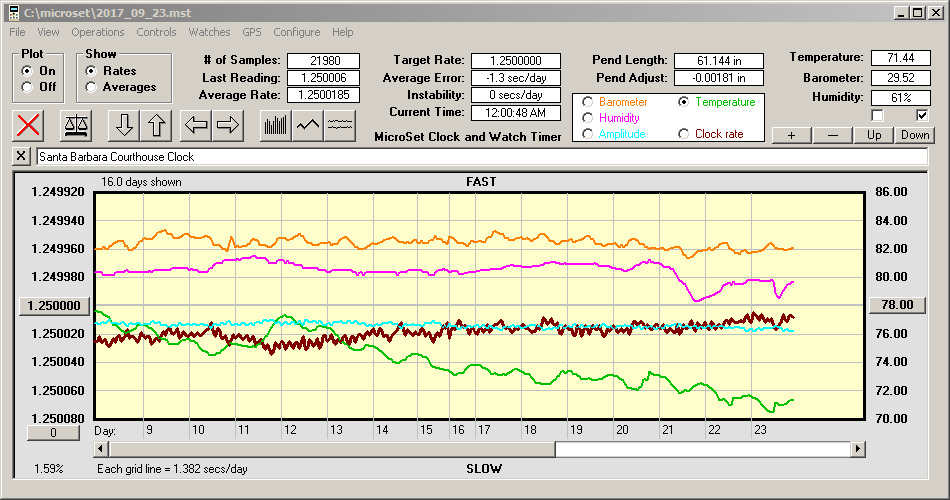Click the Pend Length field
Image resolution: width=950 pixels, height=500 pixels.
(719, 61)
